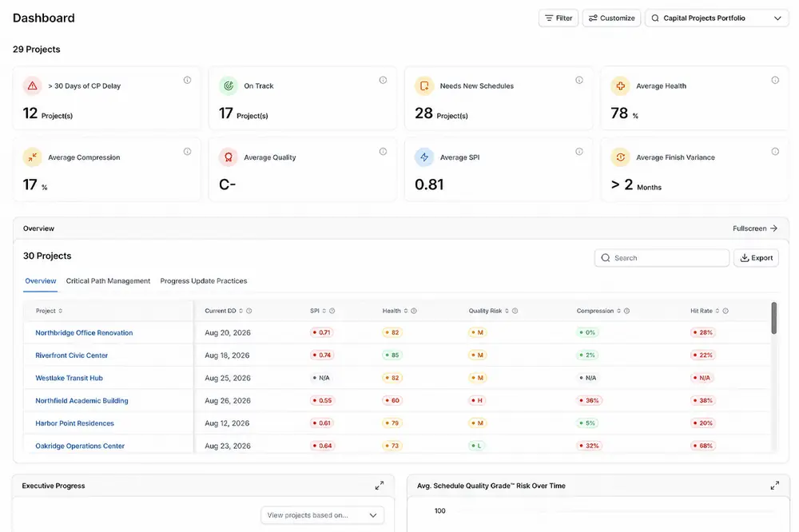
Task: Click the Average Compression arrows icon
Action: (32, 157)
